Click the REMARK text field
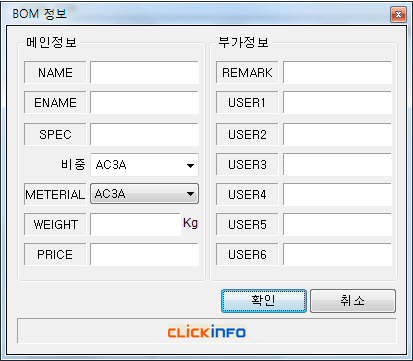 (x=337, y=72)
